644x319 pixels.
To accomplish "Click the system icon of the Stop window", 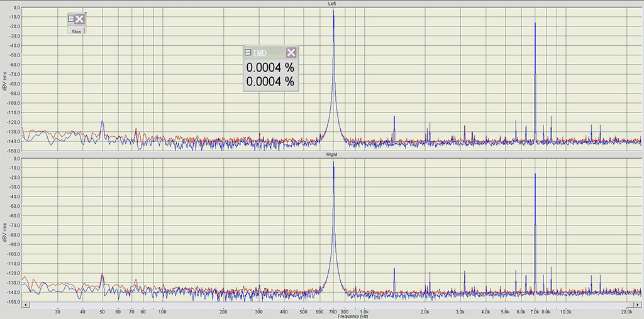I will [70, 19].
